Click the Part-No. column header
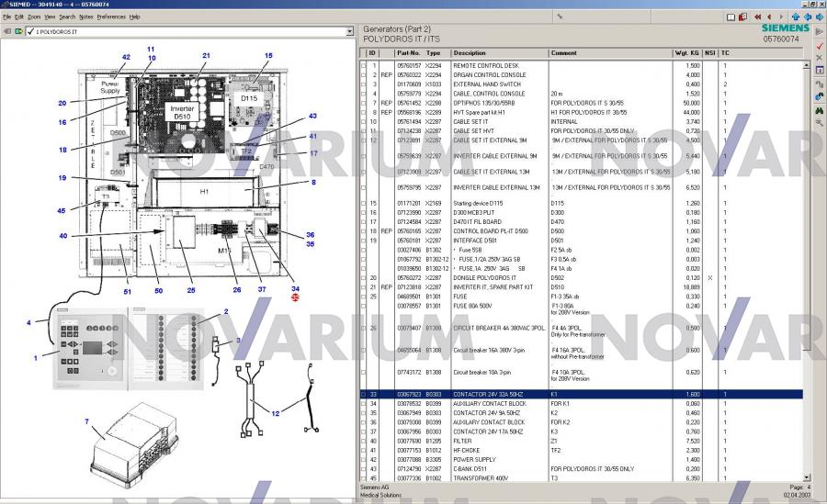827x504 pixels. [408, 53]
